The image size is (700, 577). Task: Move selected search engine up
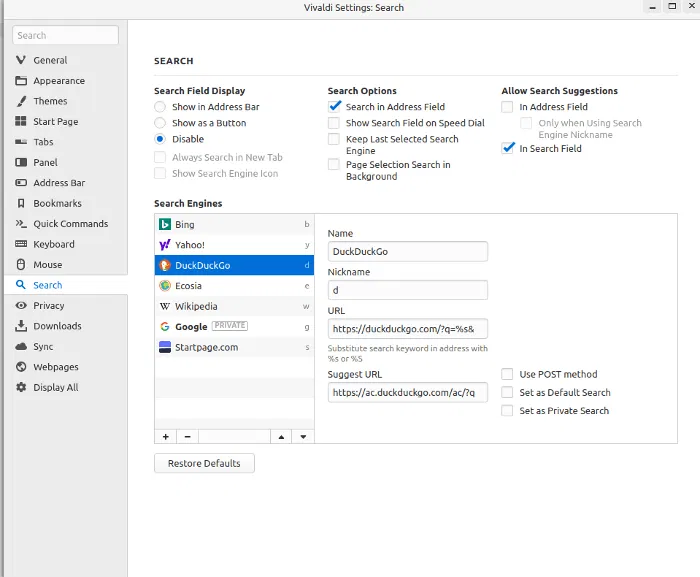point(281,437)
